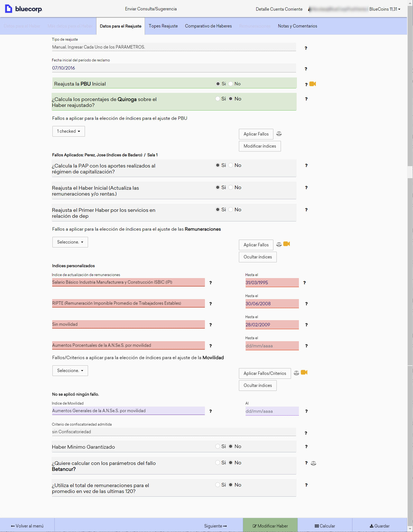Select No for Reajusta el Haber Inicial
This screenshot has width=413, height=532.
click(230, 187)
